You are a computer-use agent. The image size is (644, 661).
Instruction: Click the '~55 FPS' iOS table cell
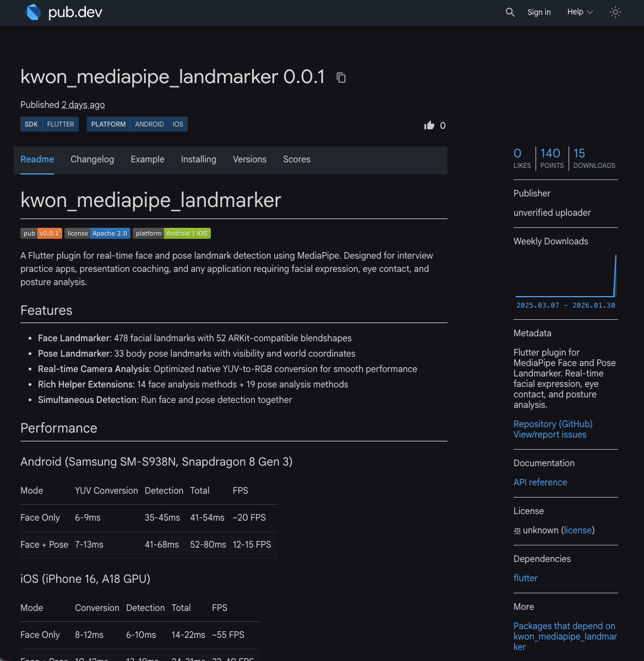(x=228, y=635)
